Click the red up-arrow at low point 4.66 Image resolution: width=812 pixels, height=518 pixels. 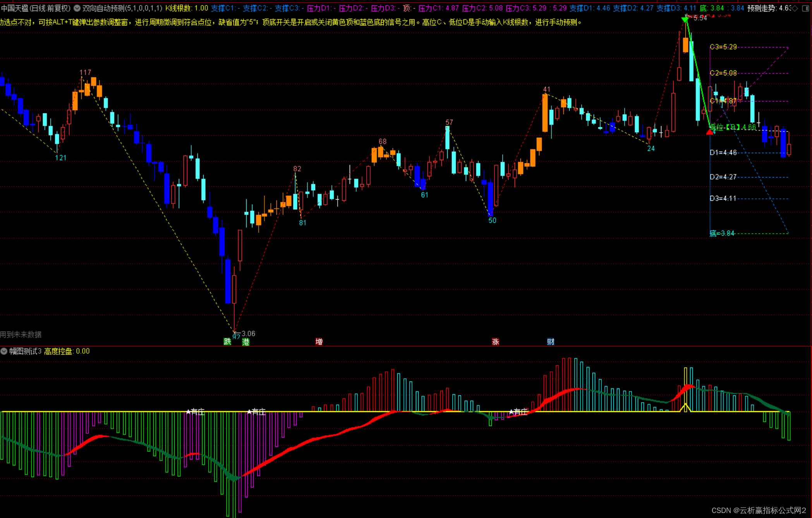(710, 132)
